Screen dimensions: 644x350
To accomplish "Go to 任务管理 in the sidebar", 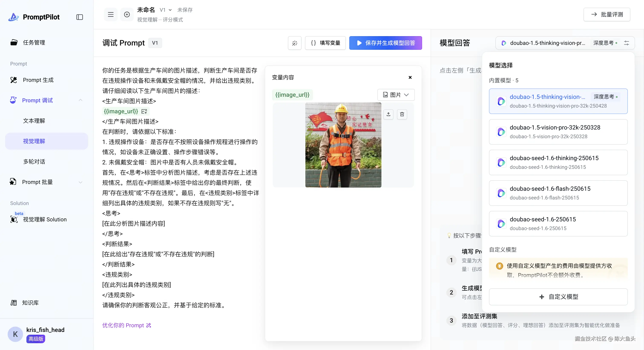I will [x=34, y=43].
